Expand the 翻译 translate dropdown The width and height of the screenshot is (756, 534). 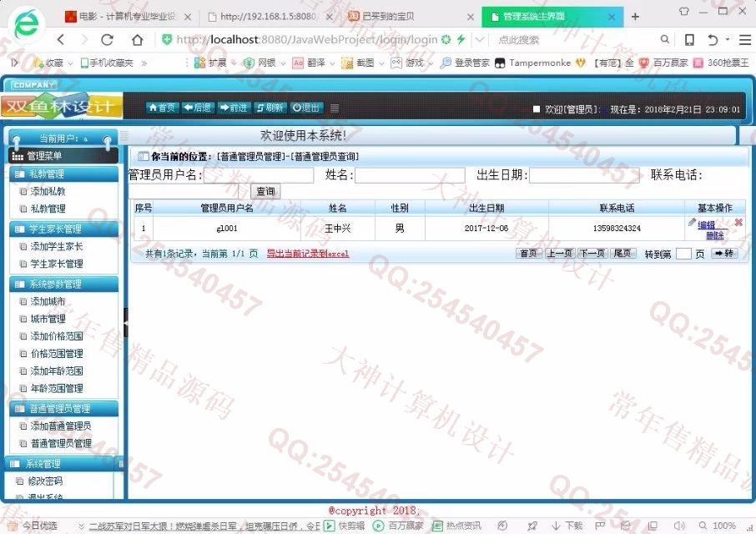click(x=332, y=63)
